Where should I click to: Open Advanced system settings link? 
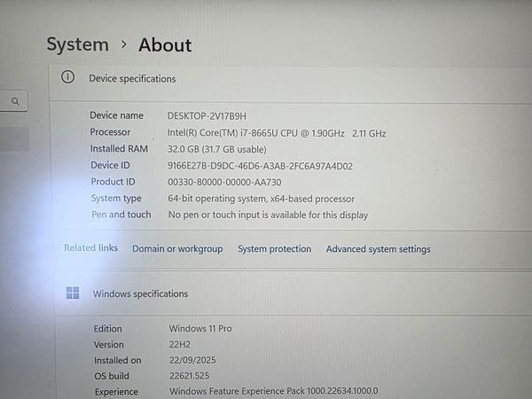point(379,249)
